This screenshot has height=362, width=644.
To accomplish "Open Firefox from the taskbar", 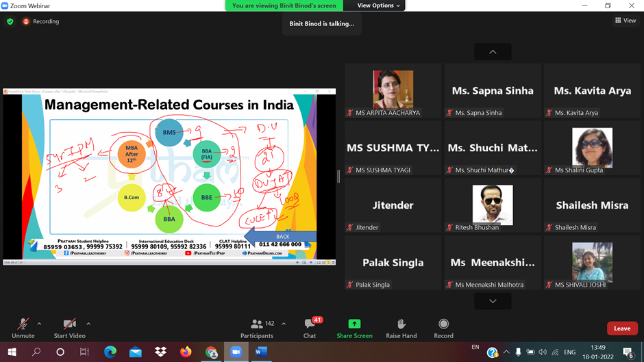I will (186, 352).
